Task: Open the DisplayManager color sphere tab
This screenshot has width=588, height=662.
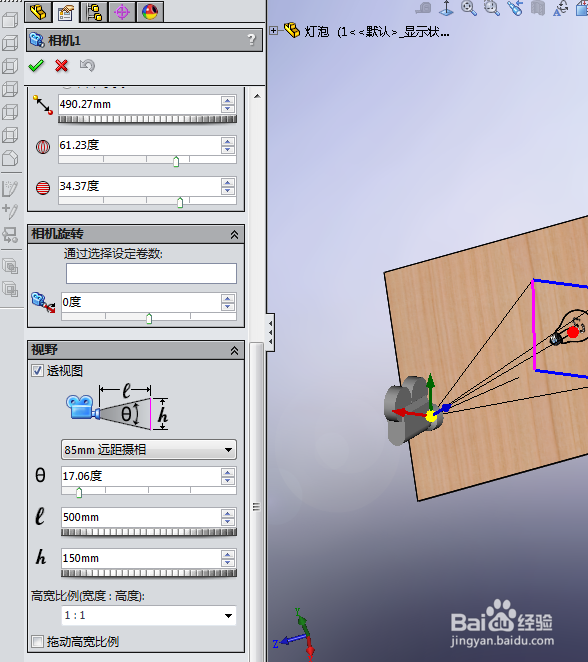Action: (150, 12)
